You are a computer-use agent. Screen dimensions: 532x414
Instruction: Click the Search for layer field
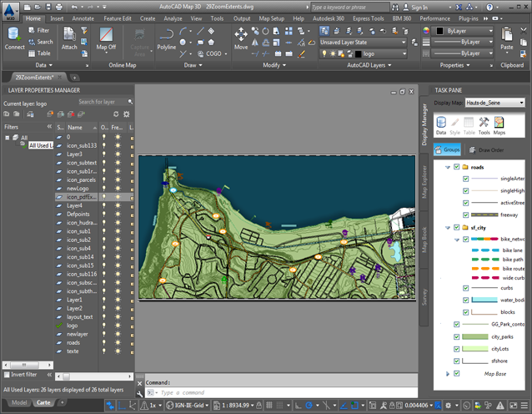(x=98, y=102)
